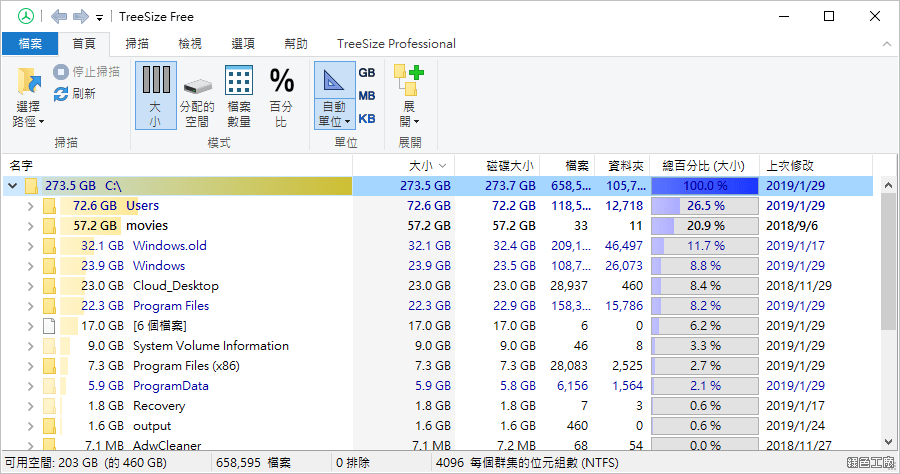Click the Program Files folder icon
The width and height of the screenshot is (900, 474).
49,306
